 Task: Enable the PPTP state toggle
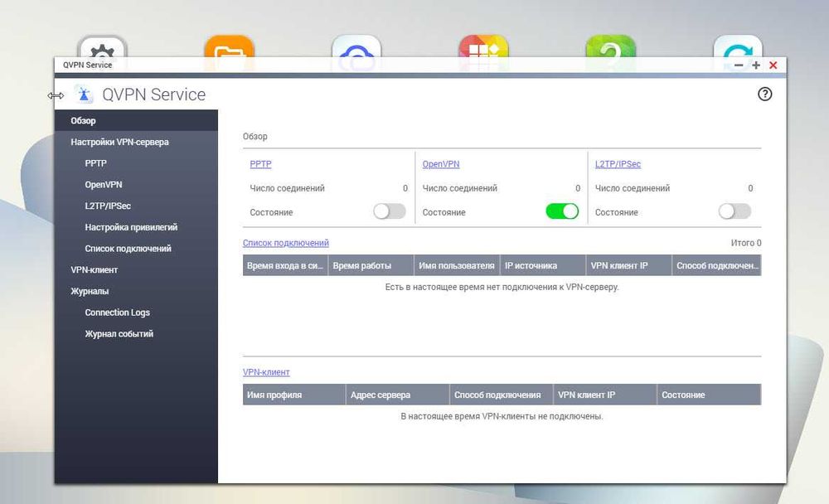click(x=390, y=211)
